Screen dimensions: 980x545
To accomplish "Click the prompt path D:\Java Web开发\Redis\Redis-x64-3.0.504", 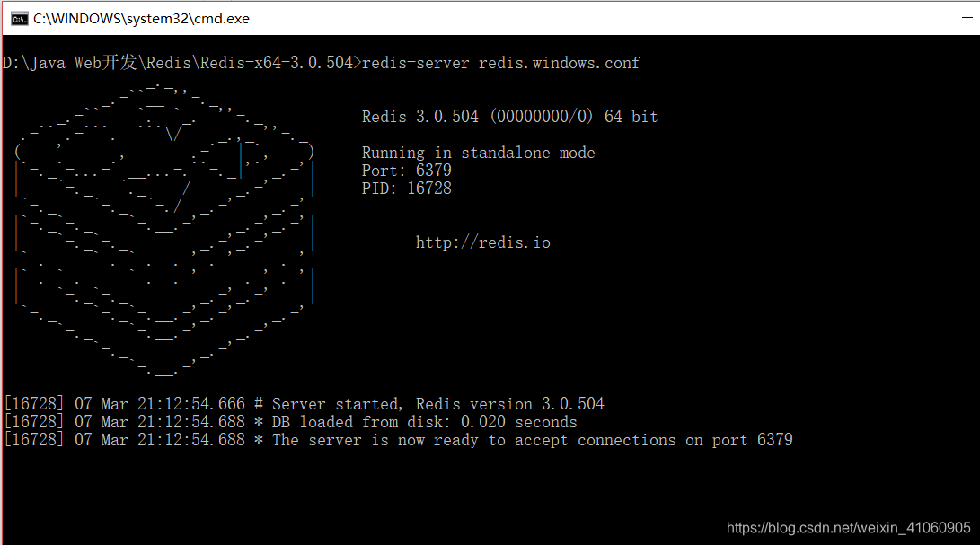I will (x=178, y=63).
